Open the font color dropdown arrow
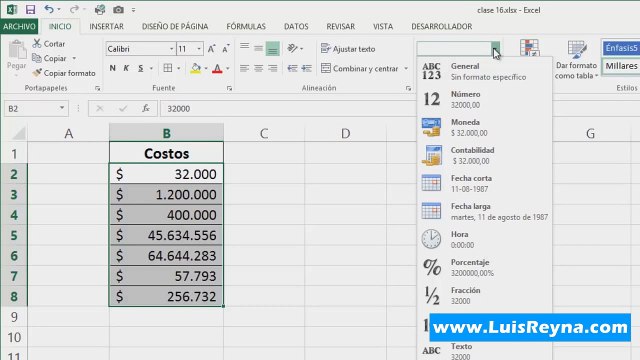640x360 pixels. click(228, 68)
